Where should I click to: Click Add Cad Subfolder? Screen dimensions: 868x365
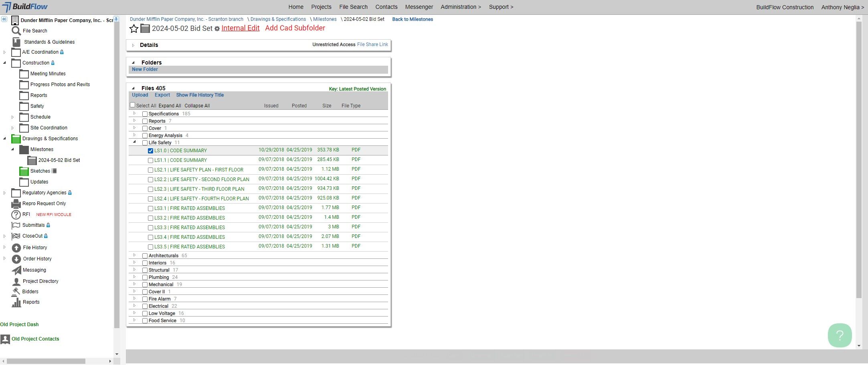[x=295, y=28]
